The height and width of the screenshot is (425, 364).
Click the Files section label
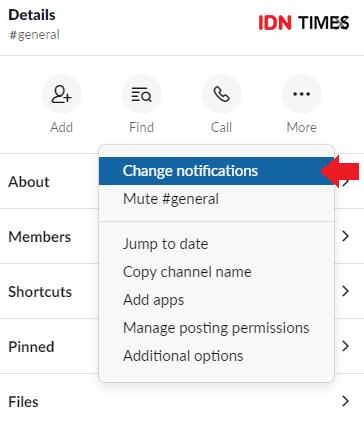click(x=23, y=402)
